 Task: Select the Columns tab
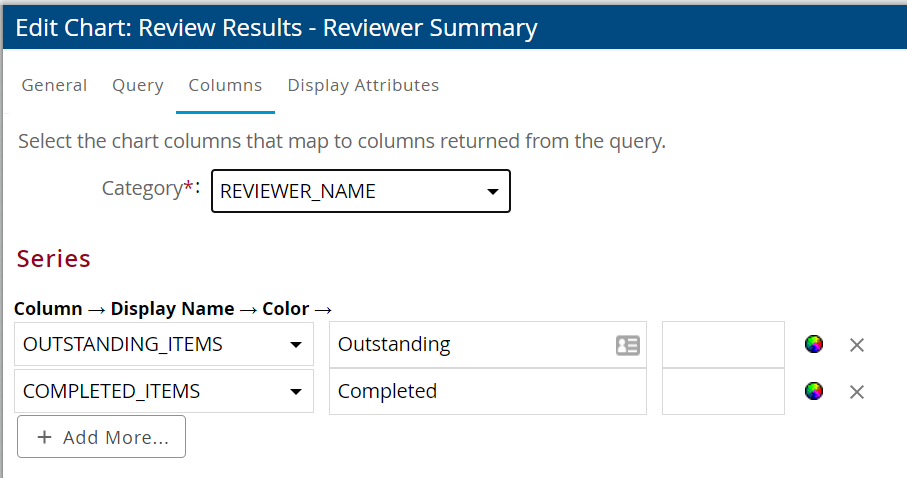click(x=225, y=86)
